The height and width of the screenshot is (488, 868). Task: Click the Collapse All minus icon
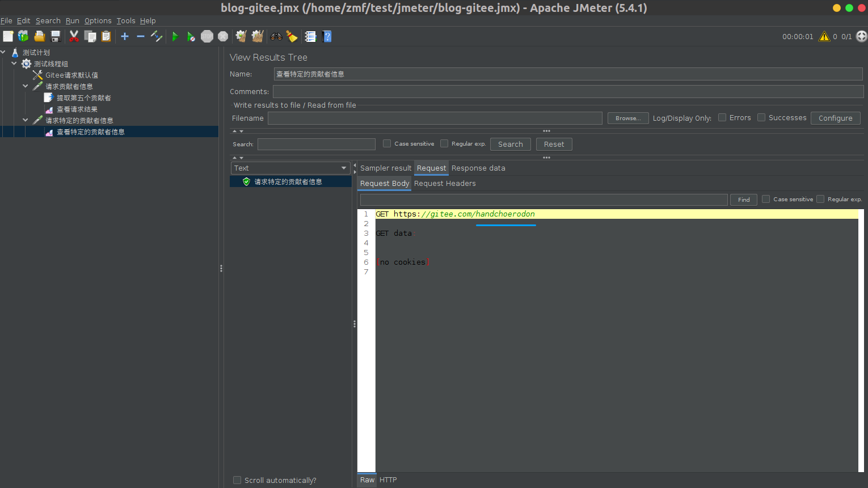(x=141, y=36)
